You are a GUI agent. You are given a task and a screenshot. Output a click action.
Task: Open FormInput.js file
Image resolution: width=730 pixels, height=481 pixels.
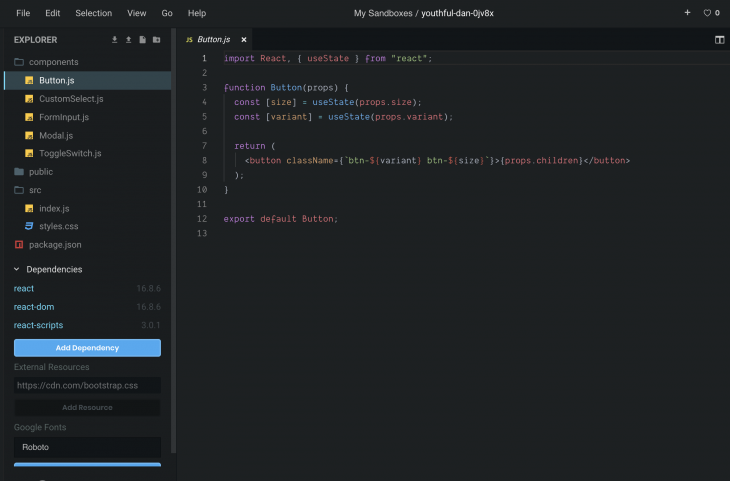click(64, 117)
